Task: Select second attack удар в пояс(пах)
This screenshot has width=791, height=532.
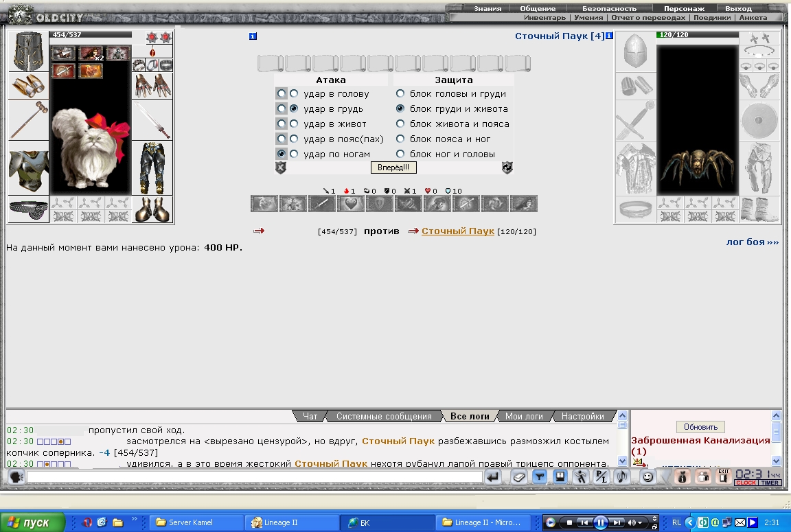Action: coord(294,139)
